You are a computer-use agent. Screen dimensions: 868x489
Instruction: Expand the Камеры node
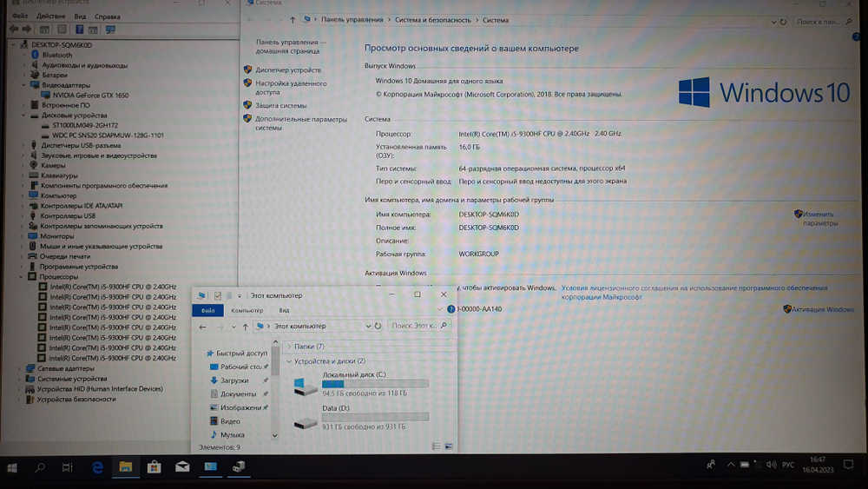coord(23,165)
